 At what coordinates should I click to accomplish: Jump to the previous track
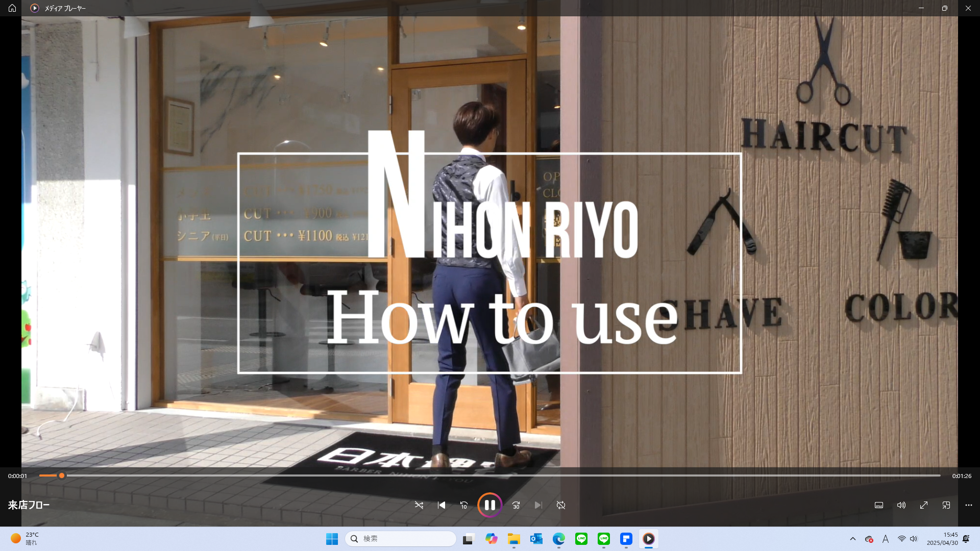point(442,505)
